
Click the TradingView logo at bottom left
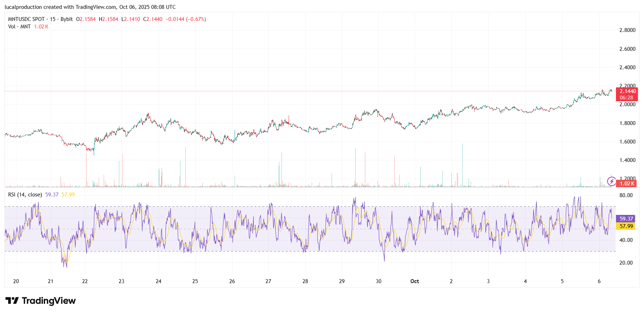click(x=40, y=301)
